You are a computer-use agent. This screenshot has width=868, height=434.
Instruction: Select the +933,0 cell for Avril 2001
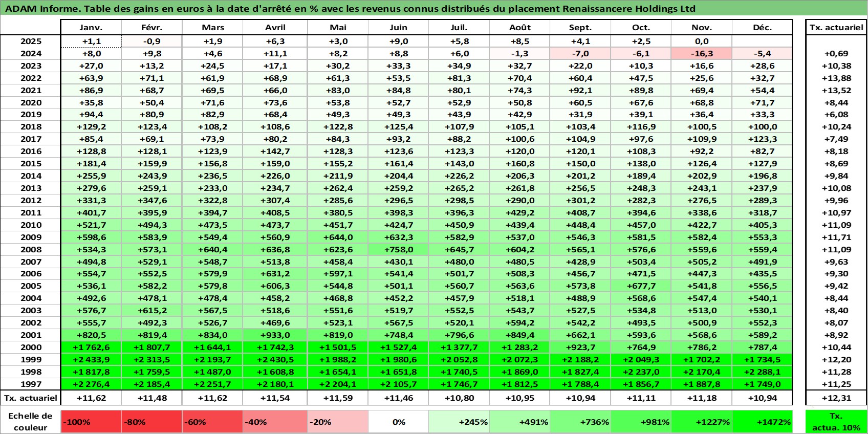point(275,335)
